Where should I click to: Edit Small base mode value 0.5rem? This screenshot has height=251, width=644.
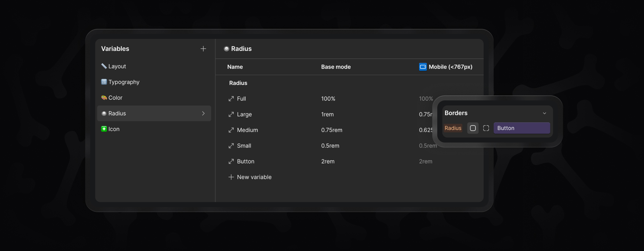[330, 146]
